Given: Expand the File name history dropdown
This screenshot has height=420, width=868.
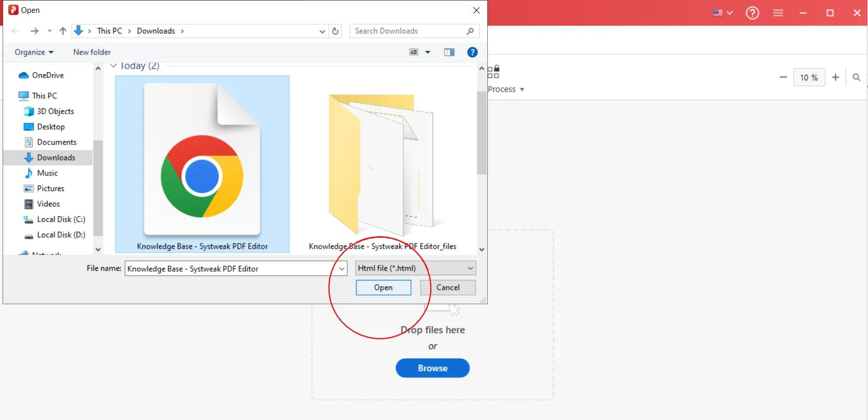Looking at the screenshot, I should coord(342,269).
